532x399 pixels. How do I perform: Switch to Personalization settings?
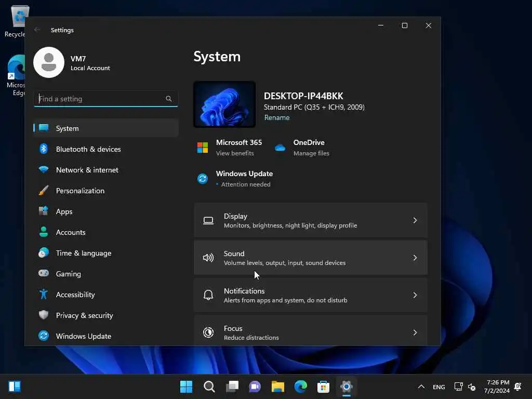point(106,191)
